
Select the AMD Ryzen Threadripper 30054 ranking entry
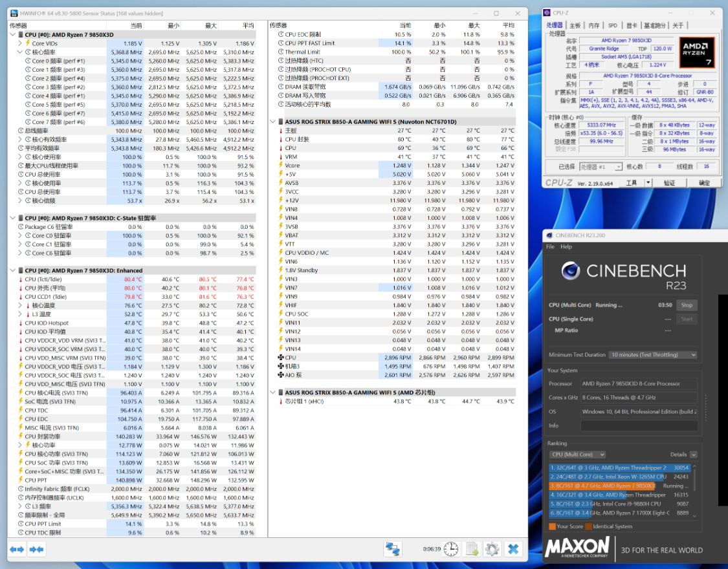point(620,468)
